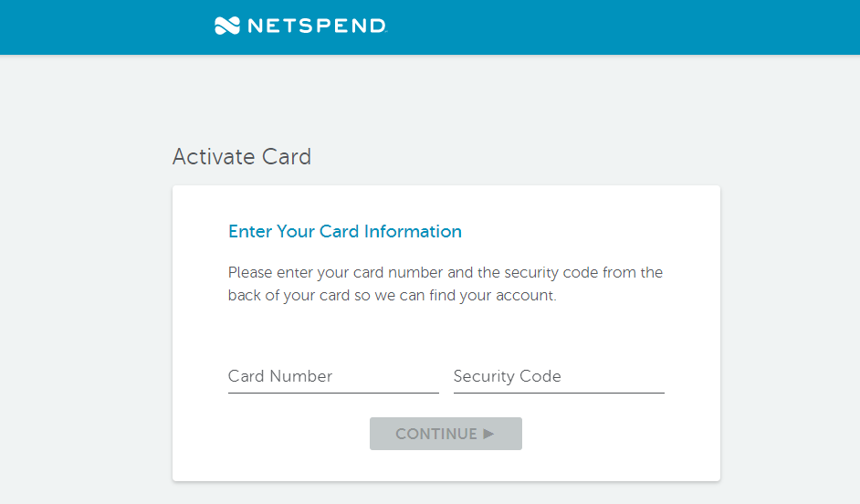Click the NETSPEND wordmark in header
This screenshot has width=860, height=504.
pos(318,26)
